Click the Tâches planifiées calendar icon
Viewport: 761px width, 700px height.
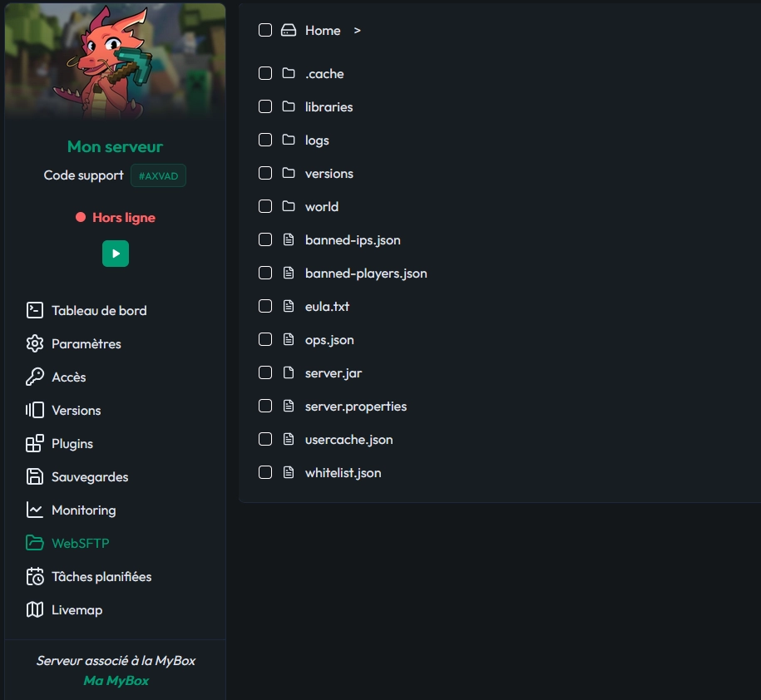(35, 576)
